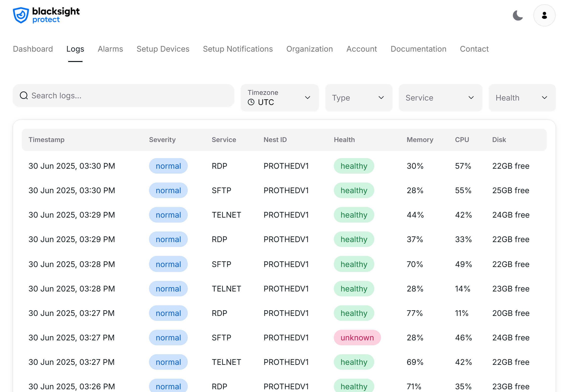Click the pink unknown health badge
Screen dimensions: 568x392
(357, 337)
